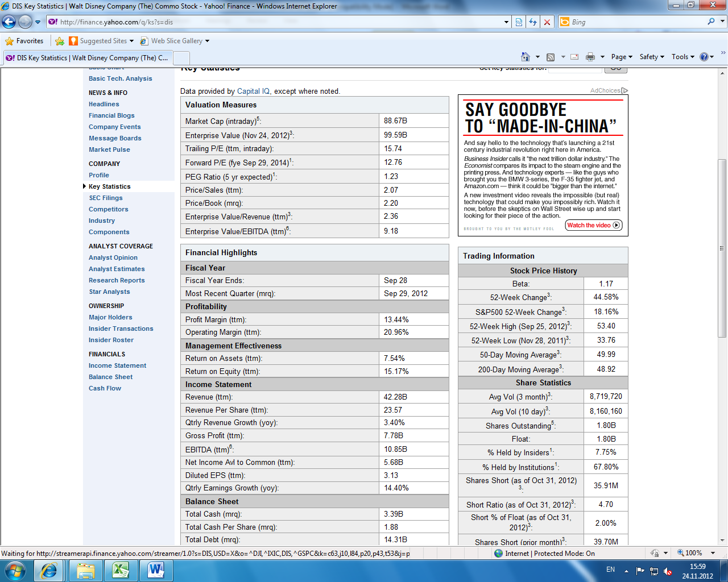
Task: Click the Watch the video button
Action: click(594, 225)
